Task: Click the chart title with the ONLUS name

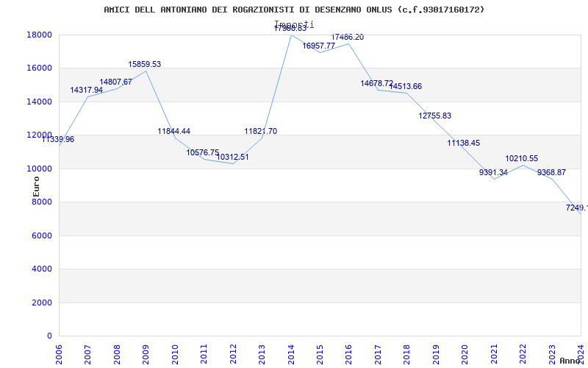Action: pyautogui.click(x=294, y=10)
